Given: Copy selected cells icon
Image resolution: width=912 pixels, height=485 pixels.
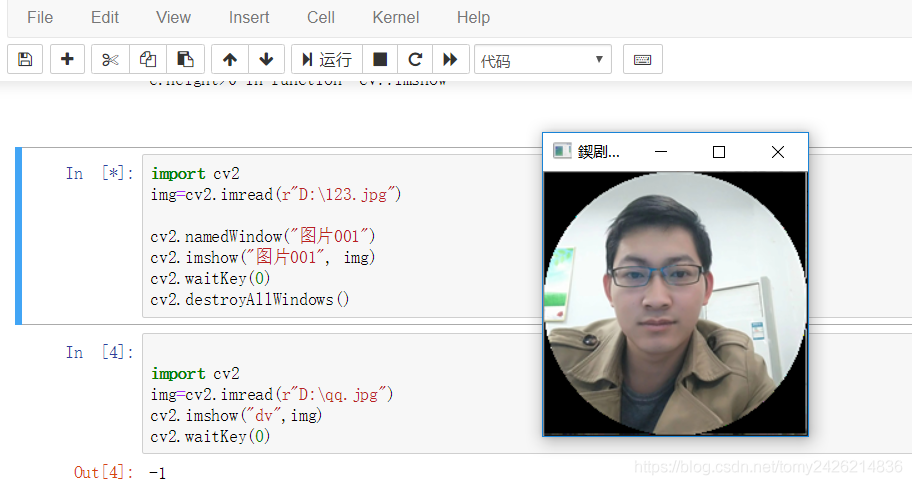Looking at the screenshot, I should point(148,60).
